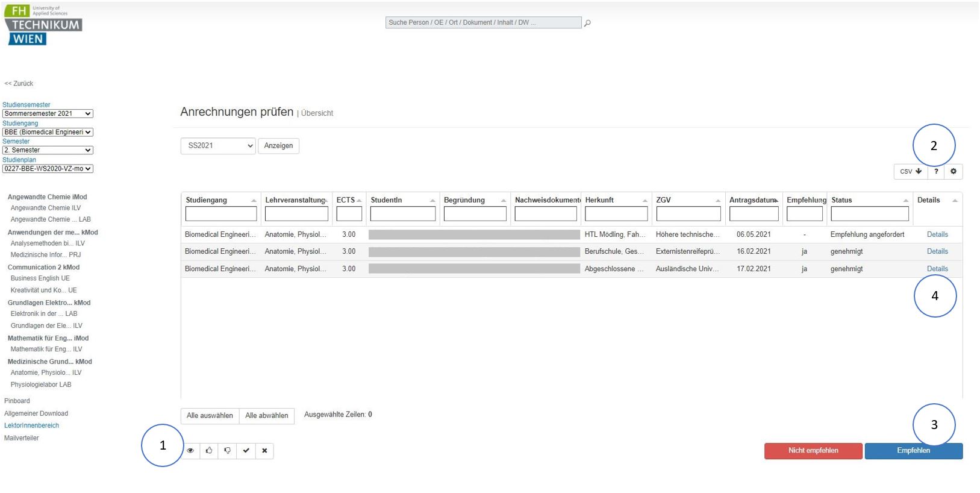Click the eye filter icon below the table
980x493 pixels.
(x=190, y=451)
